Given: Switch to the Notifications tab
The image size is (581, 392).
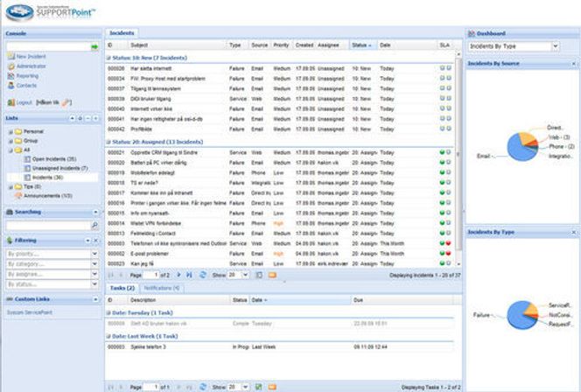Looking at the screenshot, I should (x=163, y=287).
